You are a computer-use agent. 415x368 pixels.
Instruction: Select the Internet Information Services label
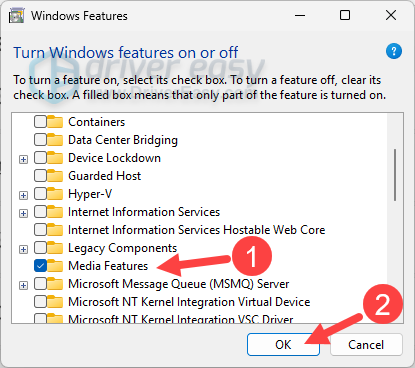pyautogui.click(x=144, y=212)
